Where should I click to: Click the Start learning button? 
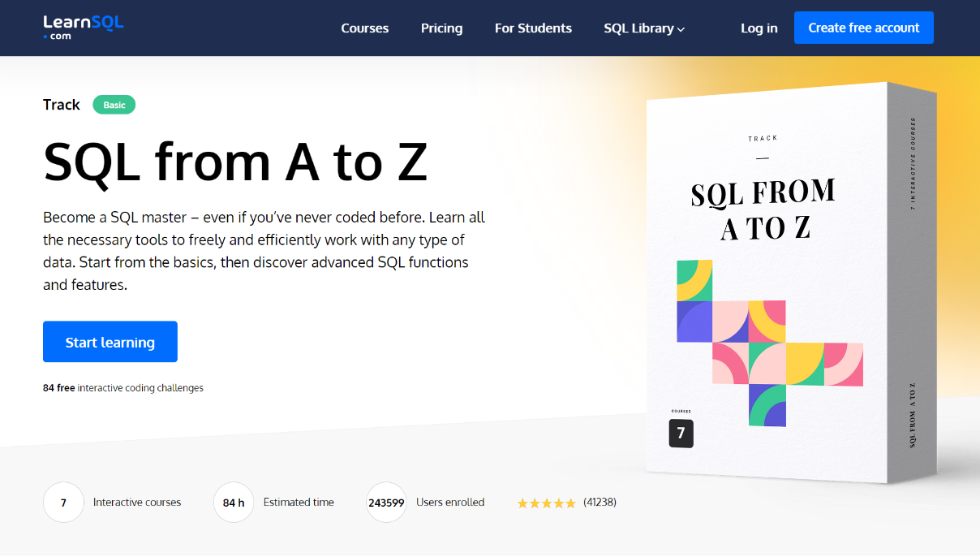tap(110, 342)
